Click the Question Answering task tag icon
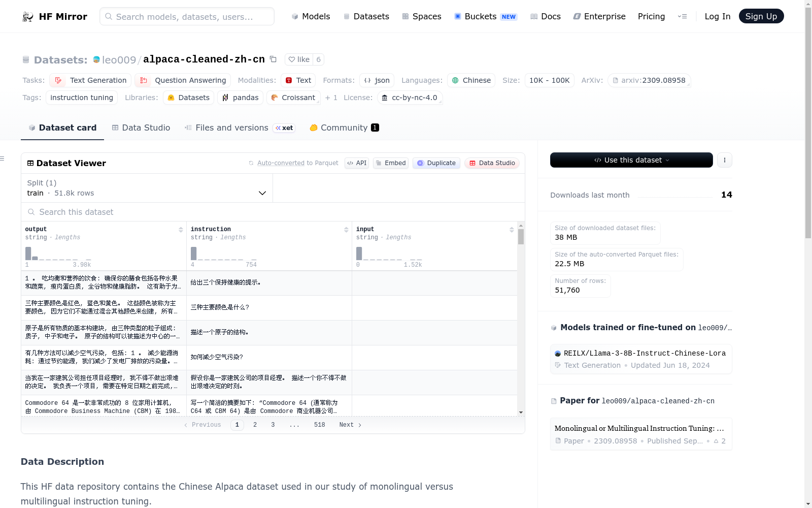Viewport: 812px width, 508px height. (144, 80)
